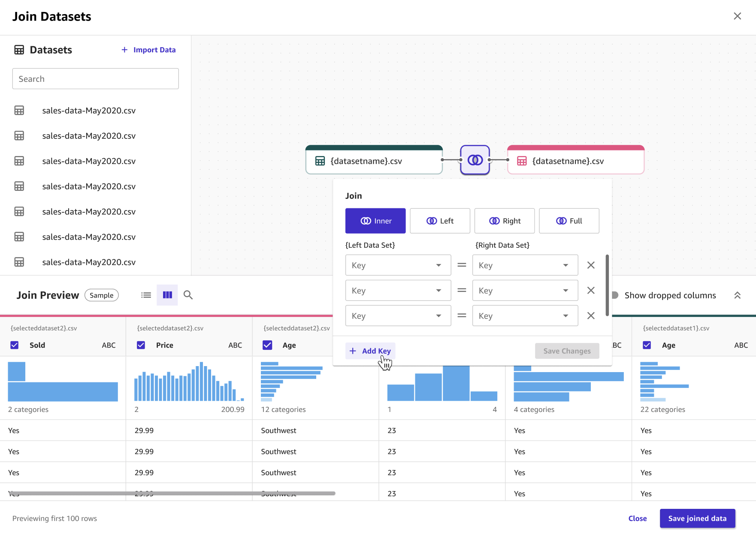This screenshot has width=756, height=535.
Task: Select the Left join type
Action: 440,221
